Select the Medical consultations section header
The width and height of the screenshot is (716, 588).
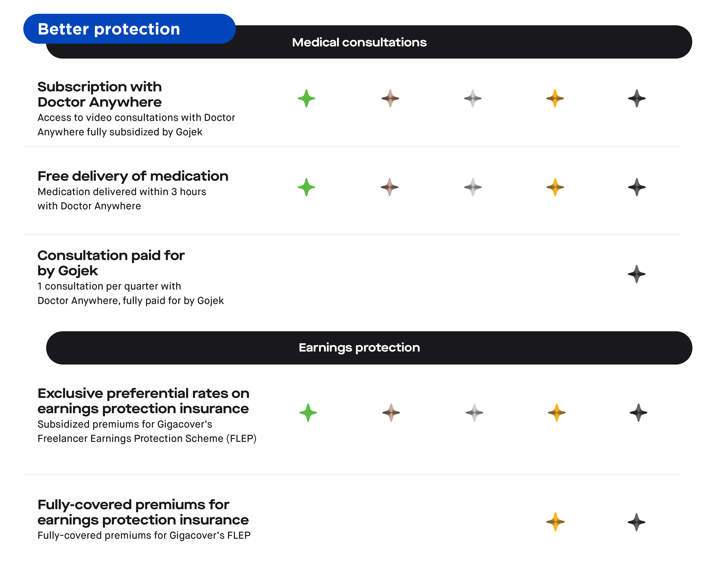tap(369, 42)
